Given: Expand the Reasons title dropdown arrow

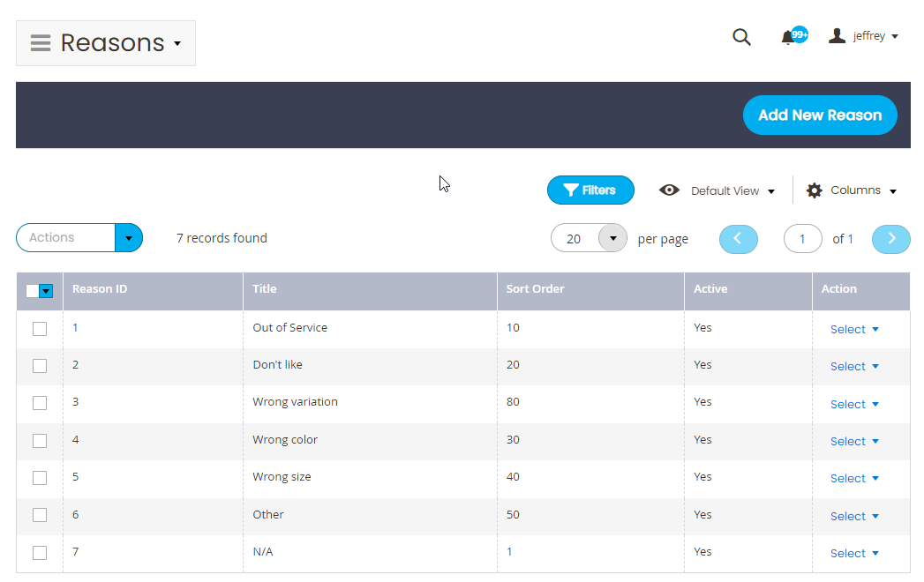Looking at the screenshot, I should tap(177, 43).
